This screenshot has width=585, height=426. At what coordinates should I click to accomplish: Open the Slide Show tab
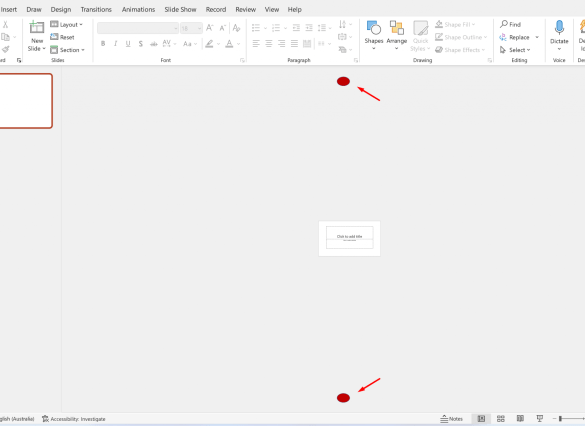tap(181, 9)
